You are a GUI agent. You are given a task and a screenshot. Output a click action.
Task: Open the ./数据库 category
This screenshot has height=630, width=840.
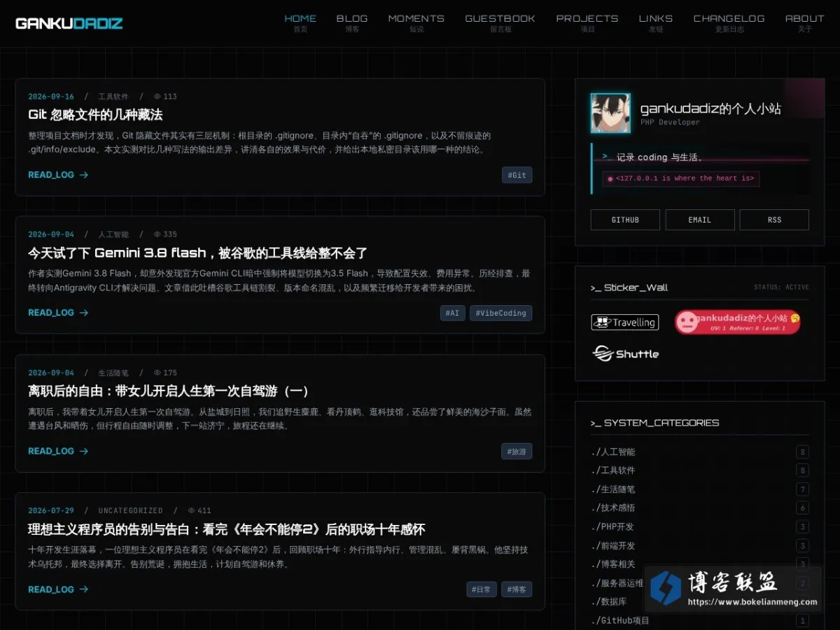tap(609, 601)
